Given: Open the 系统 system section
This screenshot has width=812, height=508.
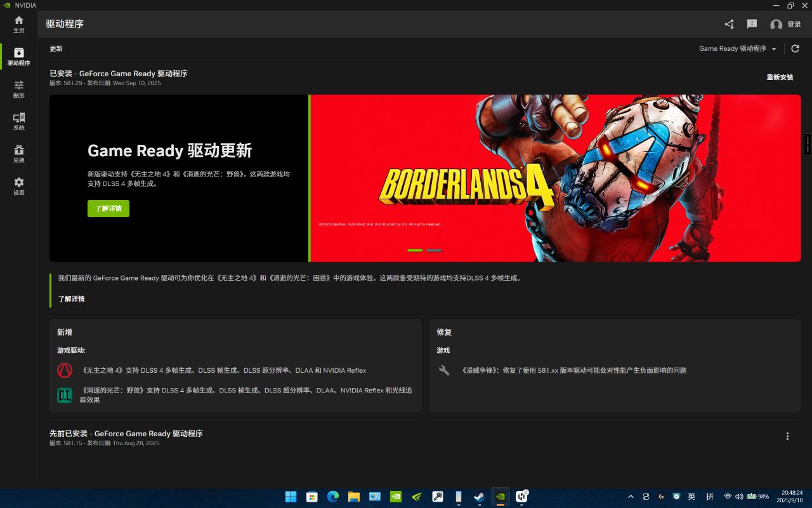Looking at the screenshot, I should click(x=19, y=121).
